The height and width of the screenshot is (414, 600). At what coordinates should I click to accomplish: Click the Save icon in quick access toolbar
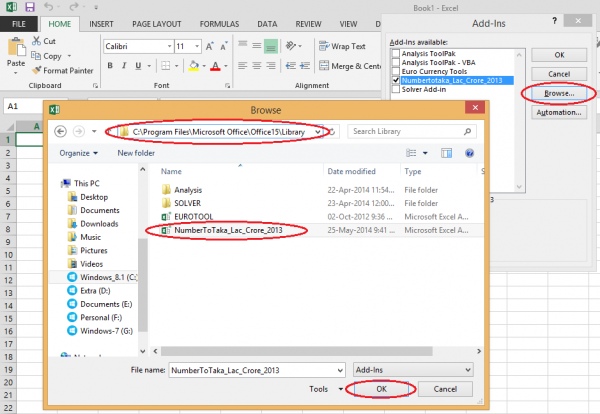point(30,7)
